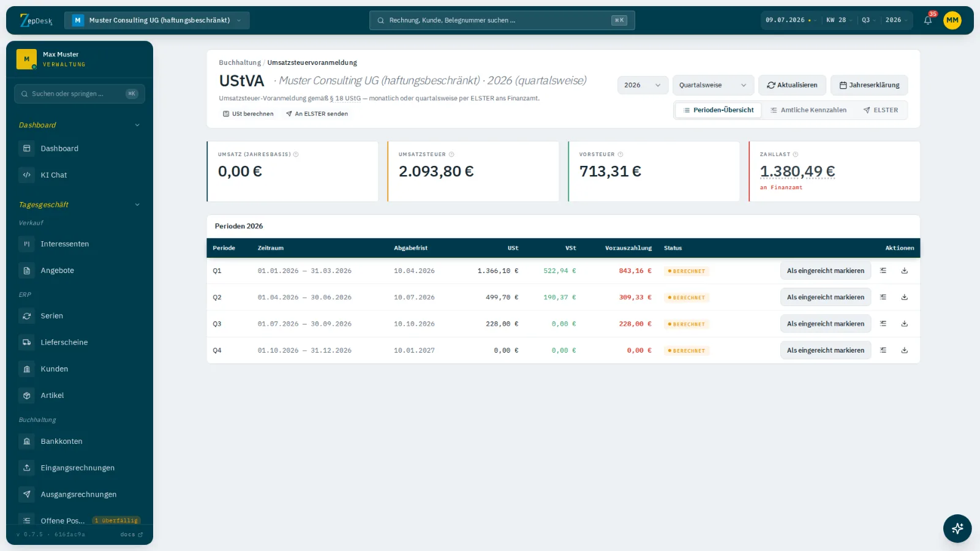Click the ZepDesk logo

(x=36, y=20)
